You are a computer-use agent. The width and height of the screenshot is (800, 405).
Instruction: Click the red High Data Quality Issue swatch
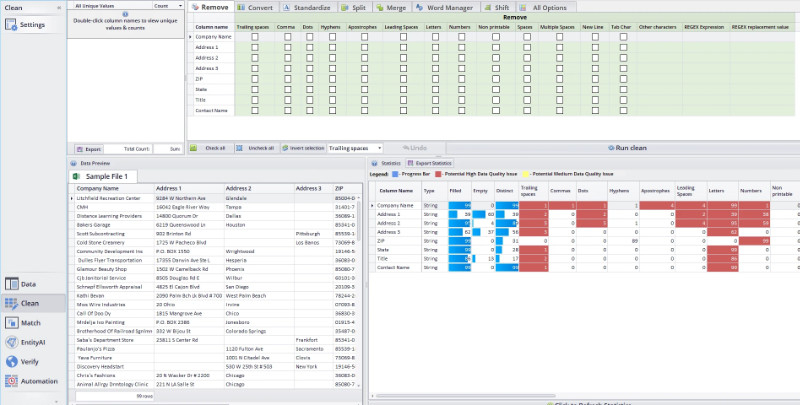tap(437, 174)
